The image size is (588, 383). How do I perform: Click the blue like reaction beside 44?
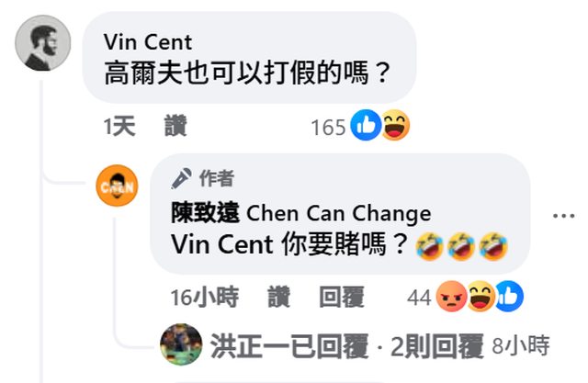click(x=509, y=297)
